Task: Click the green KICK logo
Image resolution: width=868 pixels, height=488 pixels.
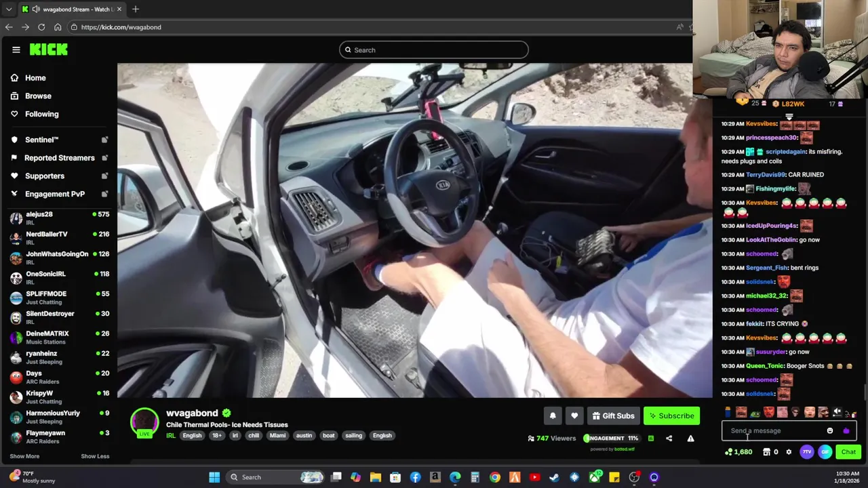Action: [x=48, y=49]
